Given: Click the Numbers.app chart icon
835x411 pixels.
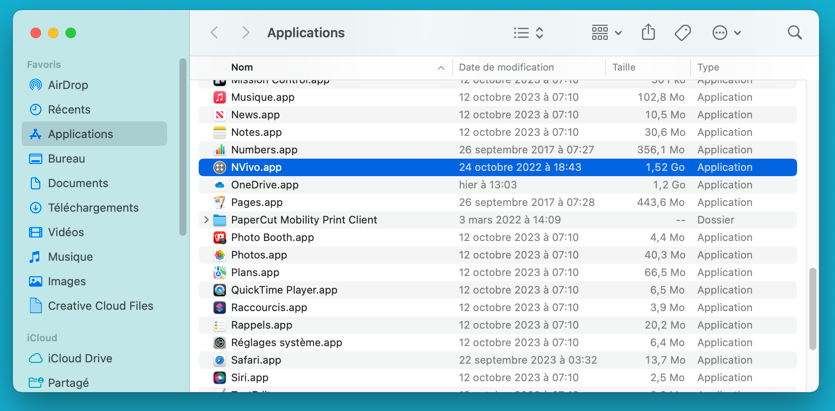Looking at the screenshot, I should click(219, 150).
